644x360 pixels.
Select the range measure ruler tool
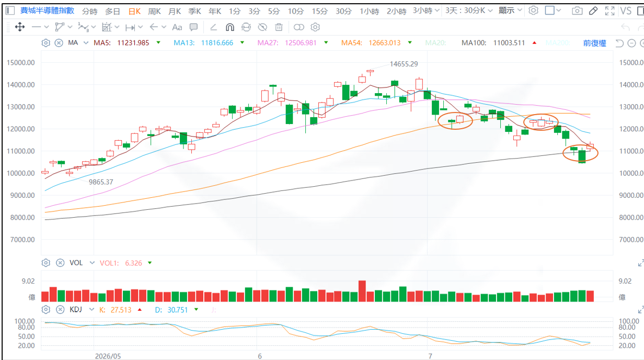(x=131, y=27)
